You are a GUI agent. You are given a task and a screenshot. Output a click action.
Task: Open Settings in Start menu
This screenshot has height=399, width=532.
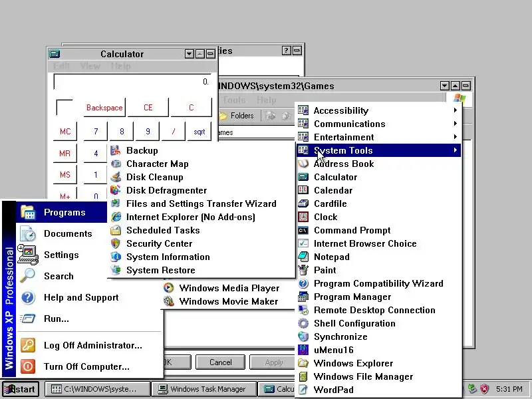pyautogui.click(x=62, y=255)
